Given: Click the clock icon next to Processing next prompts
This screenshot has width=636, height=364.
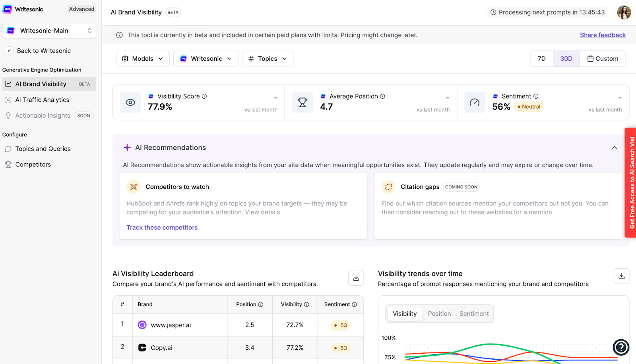Looking at the screenshot, I should coord(493,12).
